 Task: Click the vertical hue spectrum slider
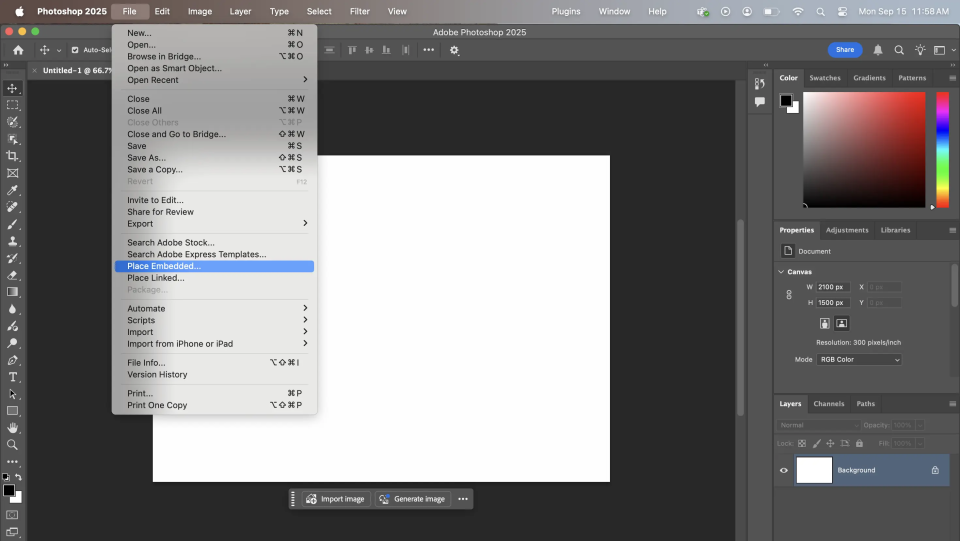pos(942,150)
